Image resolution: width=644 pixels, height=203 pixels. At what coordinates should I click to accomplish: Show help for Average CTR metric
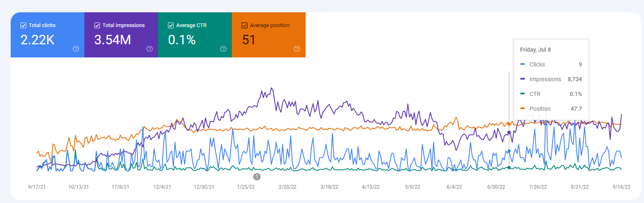[223, 49]
